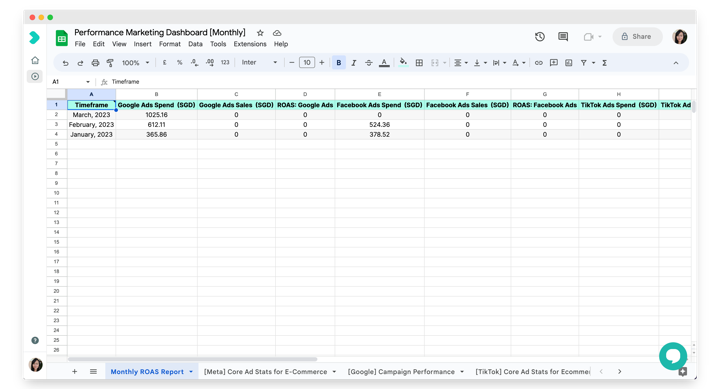The image size is (720, 389).
Task: Decrease font size with the minus button
Action: coord(292,63)
